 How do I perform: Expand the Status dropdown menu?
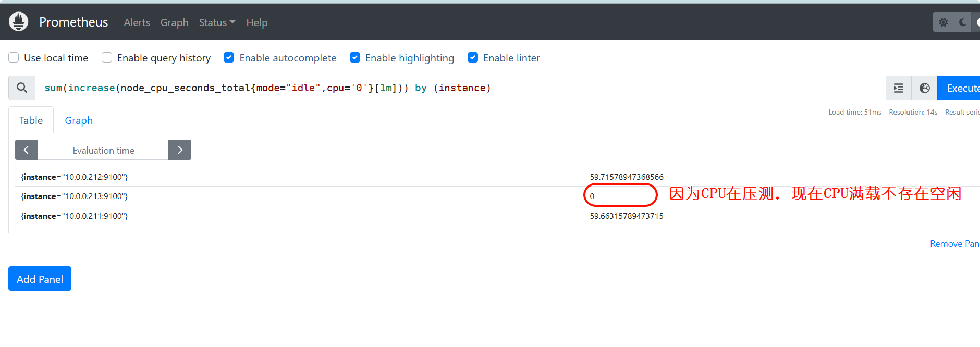pos(217,22)
